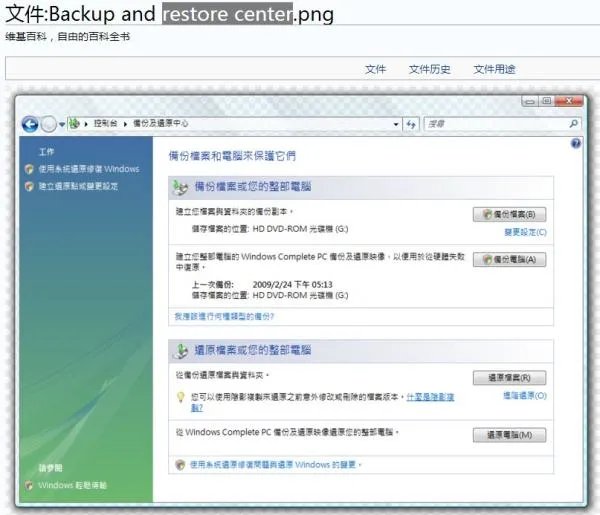Open the 變更設定(C) link
Viewport: 600px width, 515px height.
pyautogui.click(x=525, y=232)
